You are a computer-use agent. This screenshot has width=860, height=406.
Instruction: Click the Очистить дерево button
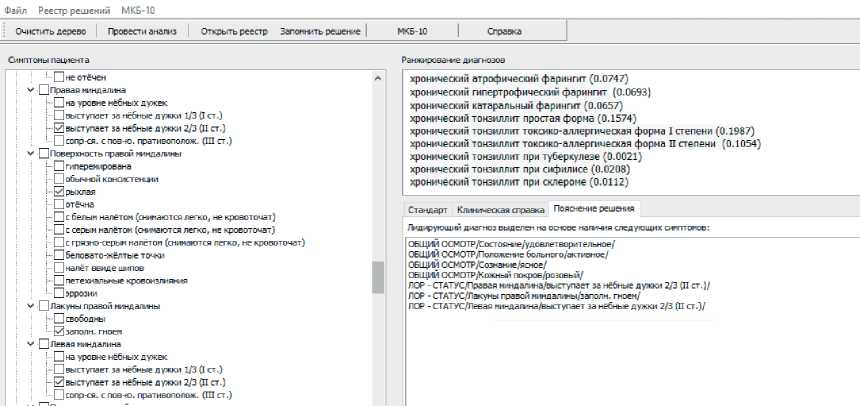pyautogui.click(x=50, y=31)
